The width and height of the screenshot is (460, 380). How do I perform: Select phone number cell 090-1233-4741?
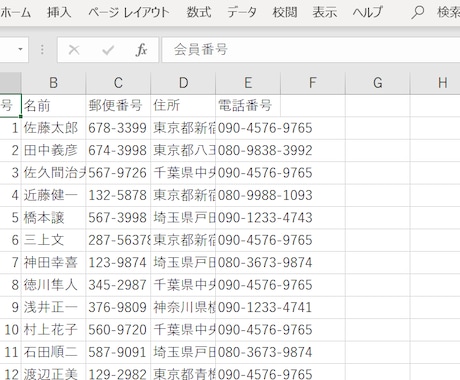248,307
